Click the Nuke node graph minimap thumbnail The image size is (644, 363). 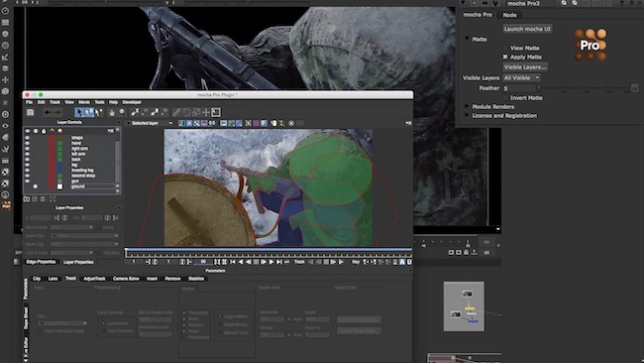pos(464,306)
